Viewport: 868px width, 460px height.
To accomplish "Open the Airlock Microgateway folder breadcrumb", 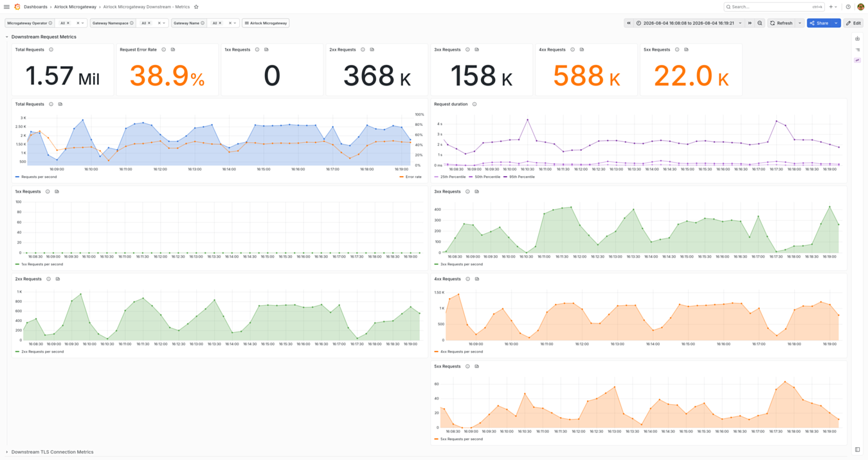I will (76, 7).
